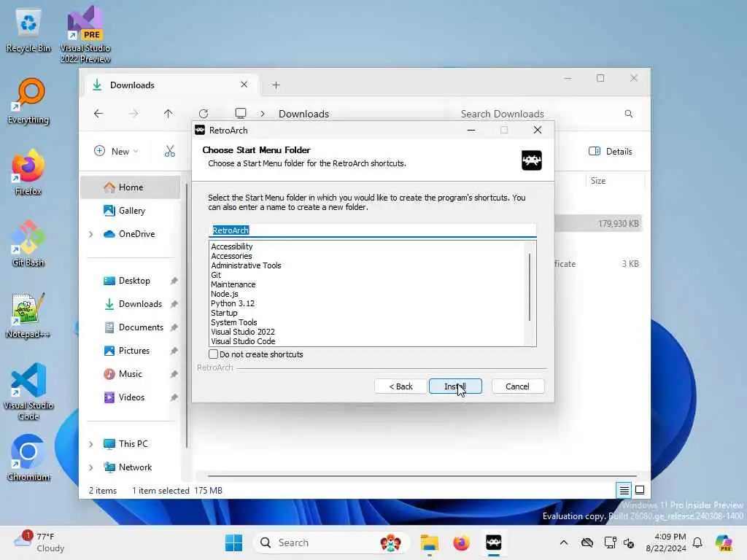Cancel the RetroArch installer

pos(517,386)
